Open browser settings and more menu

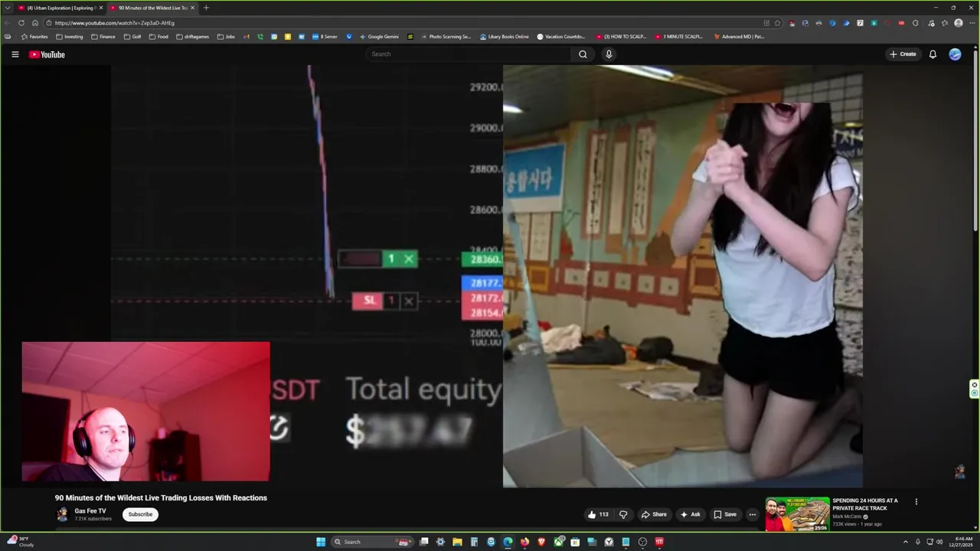(971, 23)
